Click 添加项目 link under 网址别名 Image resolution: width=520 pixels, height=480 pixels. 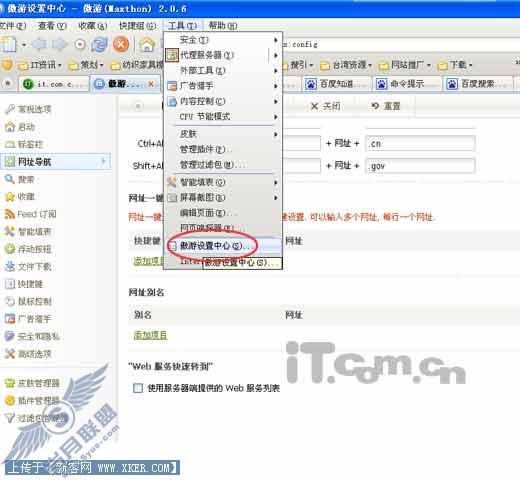(150, 335)
